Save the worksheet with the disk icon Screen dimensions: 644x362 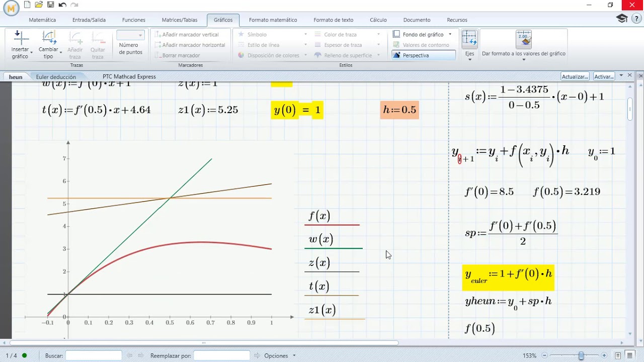pos(50,5)
